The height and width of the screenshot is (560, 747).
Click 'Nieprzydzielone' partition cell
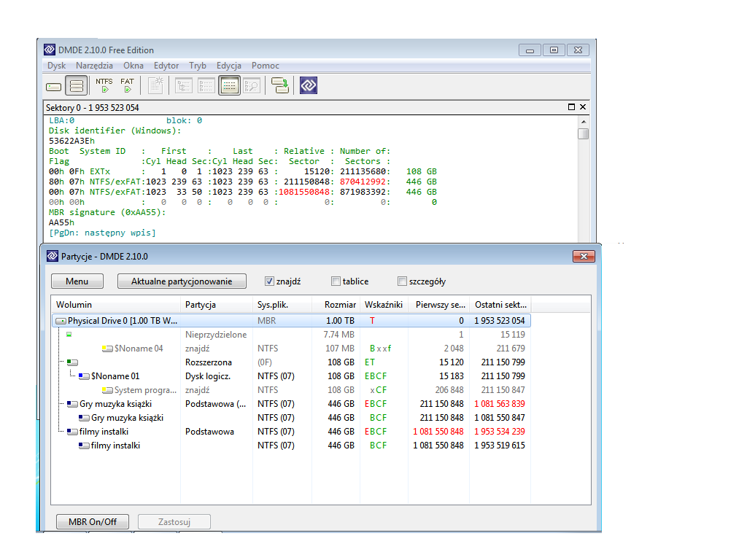pyautogui.click(x=216, y=335)
